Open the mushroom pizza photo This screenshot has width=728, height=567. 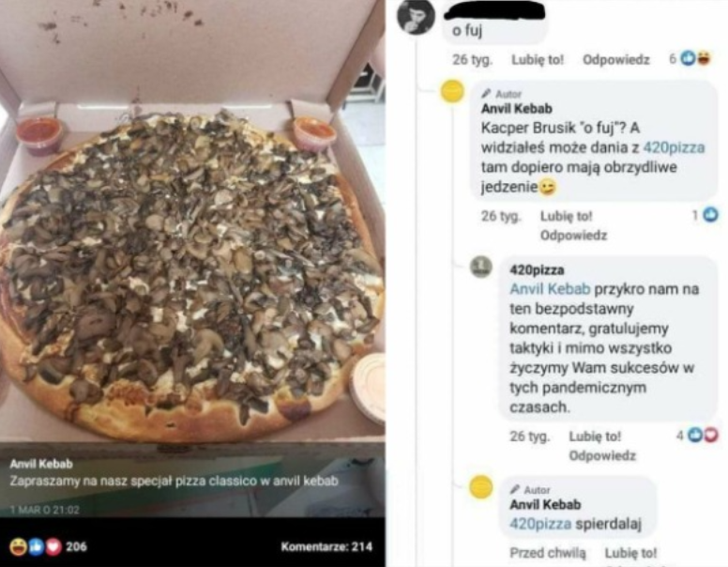coord(192,219)
